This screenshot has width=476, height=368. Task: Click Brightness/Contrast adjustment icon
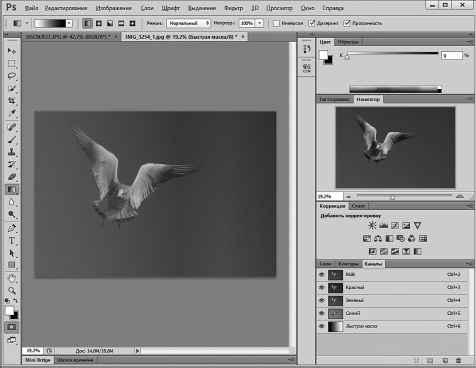coord(372,226)
